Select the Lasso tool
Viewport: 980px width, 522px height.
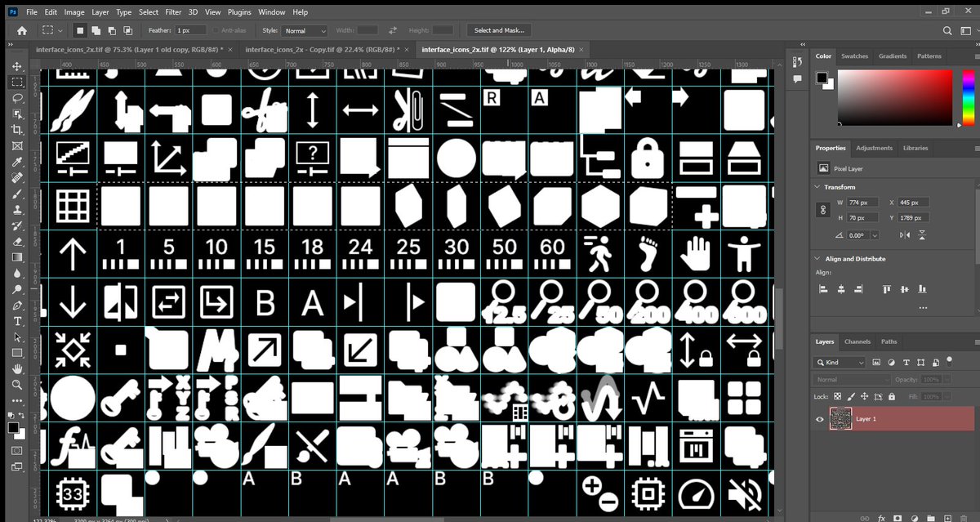click(x=17, y=98)
